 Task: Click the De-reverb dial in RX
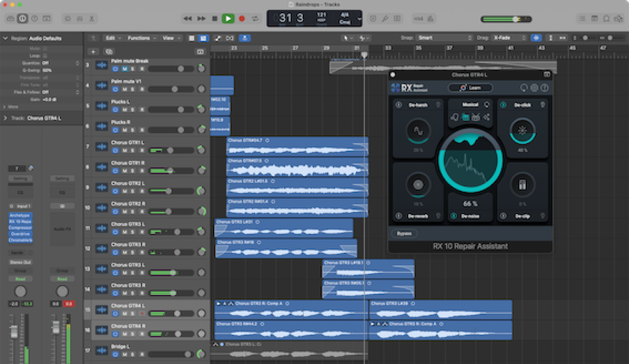(x=418, y=184)
